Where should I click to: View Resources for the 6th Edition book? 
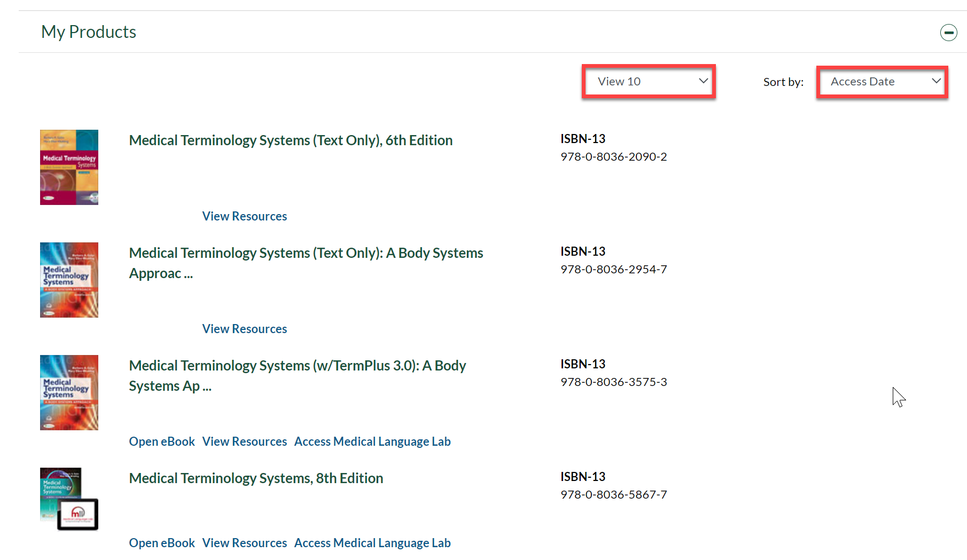[244, 216]
